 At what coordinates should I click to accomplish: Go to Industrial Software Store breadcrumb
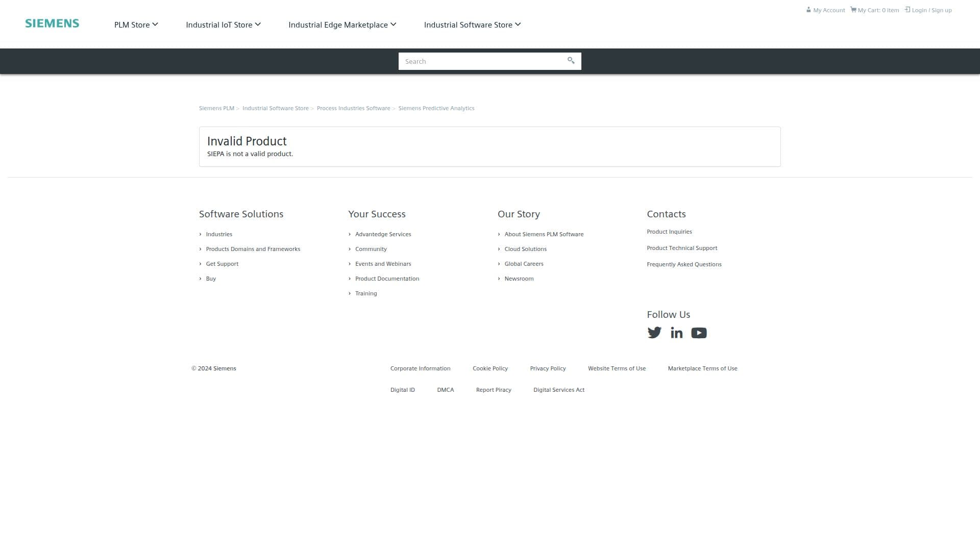coord(276,108)
